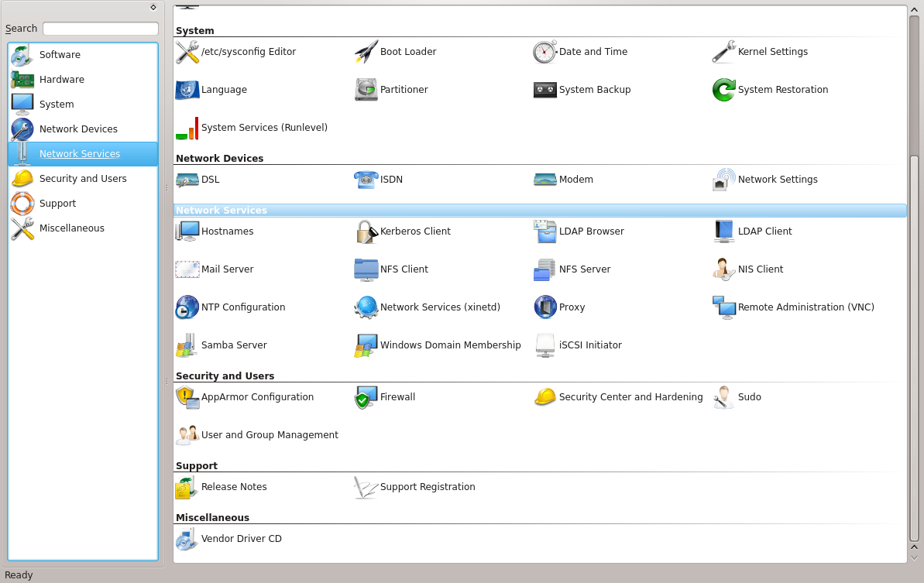
Task: Open the System Restoration green arrow icon
Action: (x=723, y=90)
